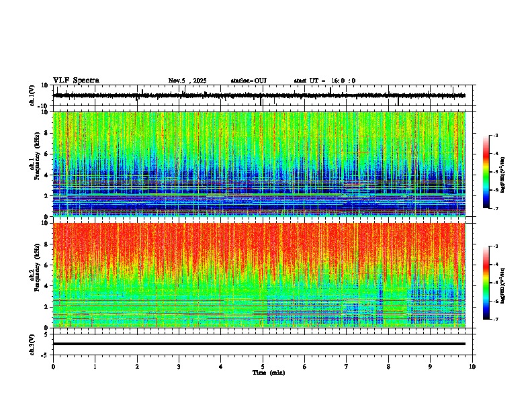Click the 'ch.1(V)' waveform axis label

pos(32,95)
